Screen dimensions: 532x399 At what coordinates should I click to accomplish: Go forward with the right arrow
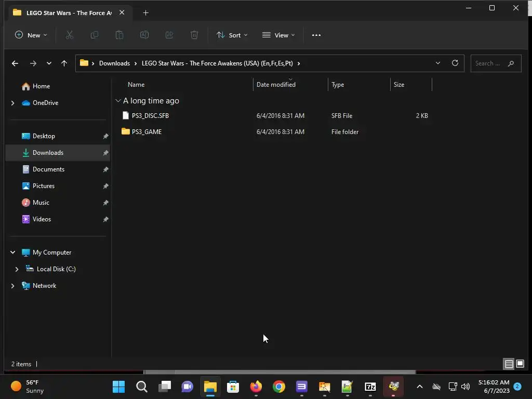33,63
